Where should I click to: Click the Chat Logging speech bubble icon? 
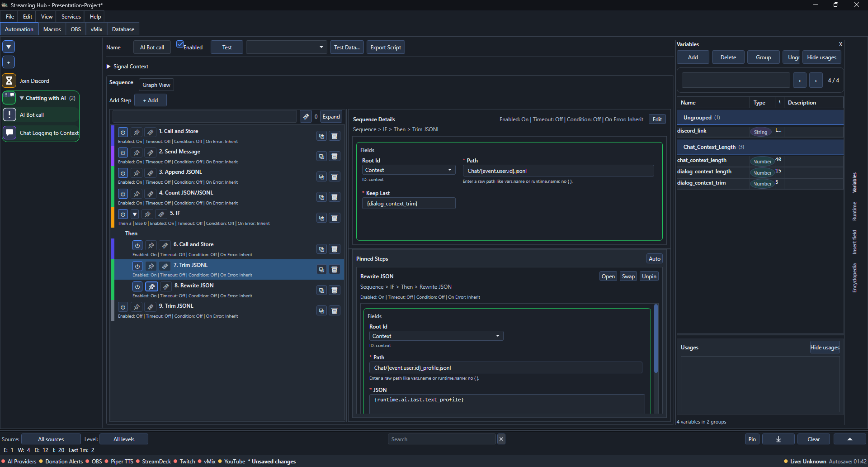(9, 133)
